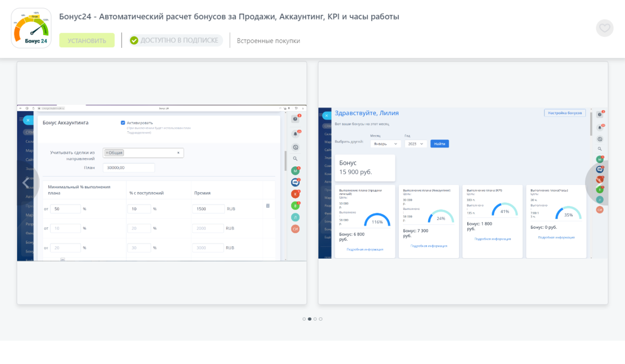Select teal Л avatar in Бонус Аккаунтинга screenshot
Viewport: 625px width, 364px height.
(295, 217)
